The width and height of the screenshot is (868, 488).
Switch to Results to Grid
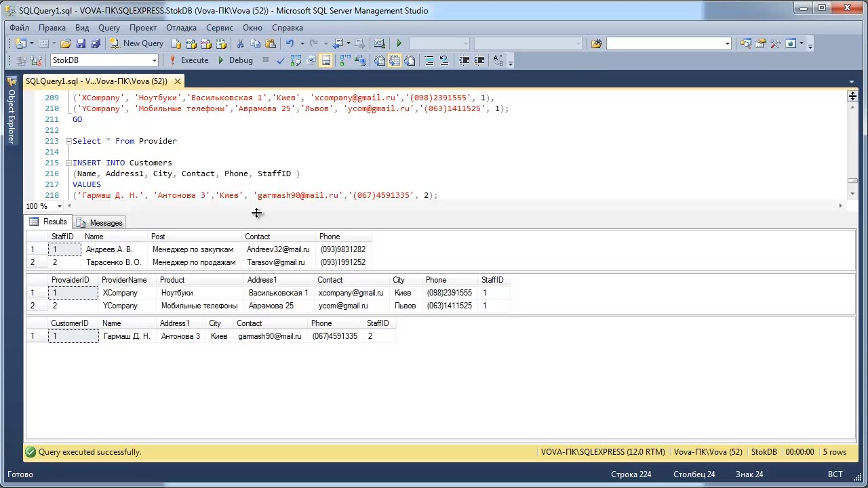pyautogui.click(x=395, y=60)
